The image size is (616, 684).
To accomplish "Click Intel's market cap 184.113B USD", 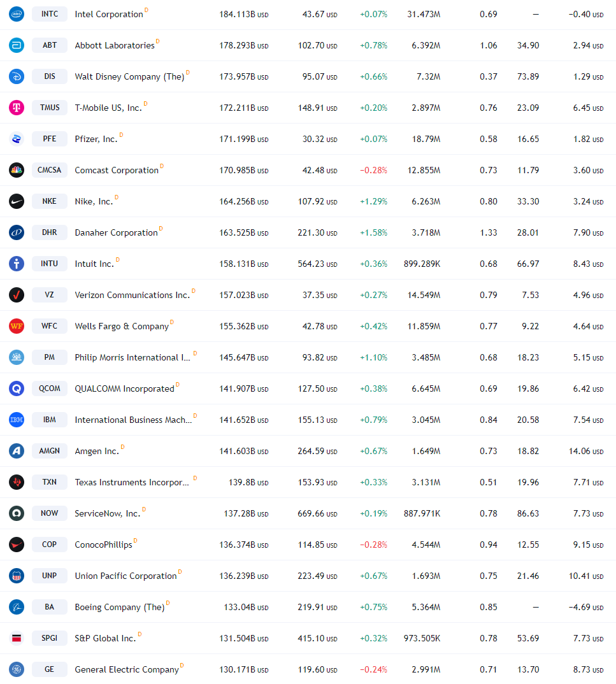I will pyautogui.click(x=244, y=15).
